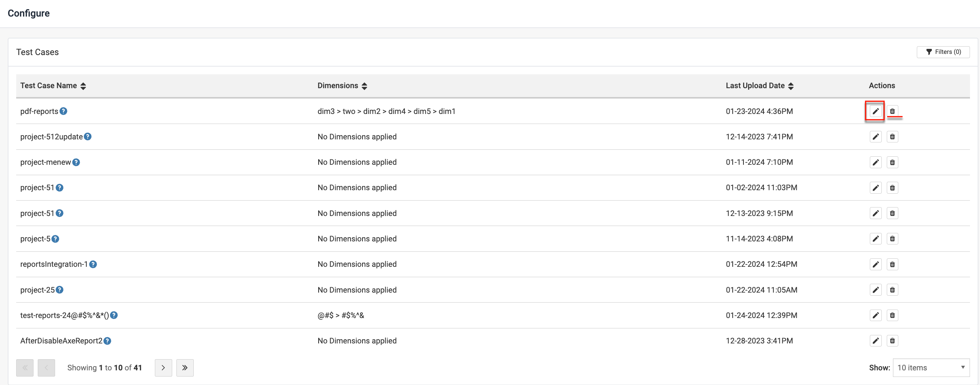This screenshot has height=385, width=980.
Task: Jump to the last page
Action: [185, 368]
